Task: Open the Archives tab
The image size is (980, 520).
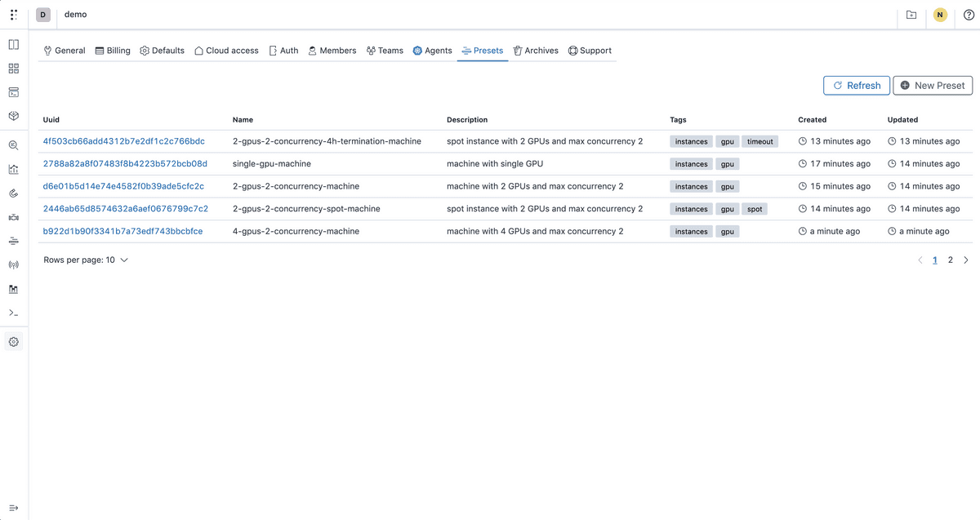Action: point(536,51)
